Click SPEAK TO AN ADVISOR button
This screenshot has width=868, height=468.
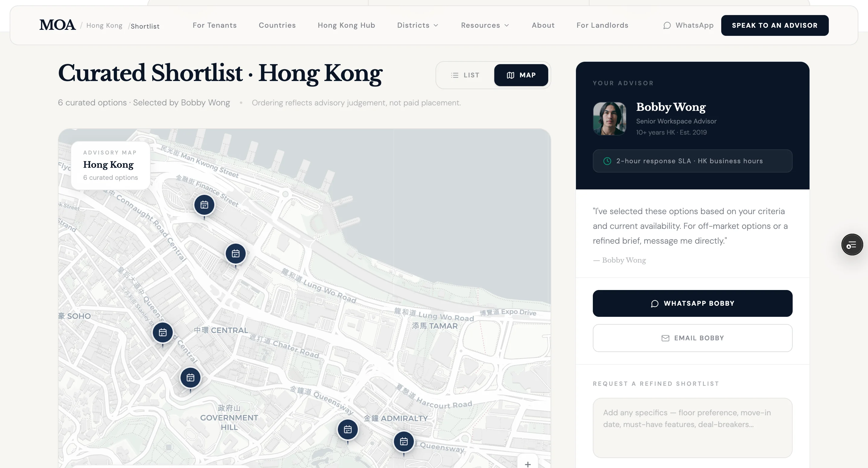tap(775, 25)
